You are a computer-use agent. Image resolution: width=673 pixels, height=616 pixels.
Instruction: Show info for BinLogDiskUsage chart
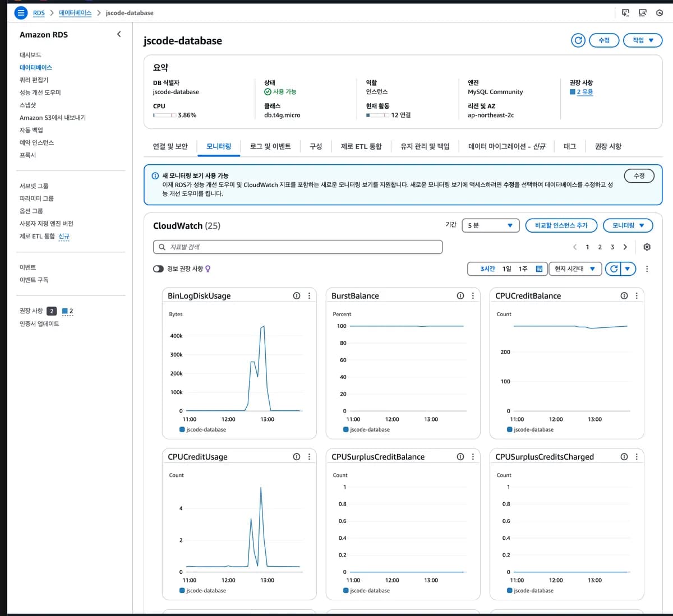pos(297,296)
